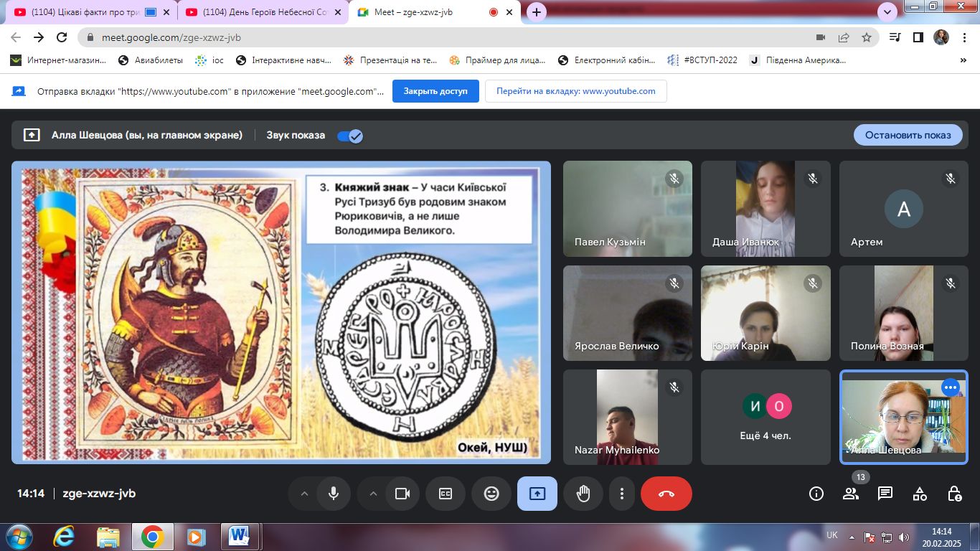Expand camera video settings chevron
The height and width of the screenshot is (551, 980).
[x=373, y=494]
